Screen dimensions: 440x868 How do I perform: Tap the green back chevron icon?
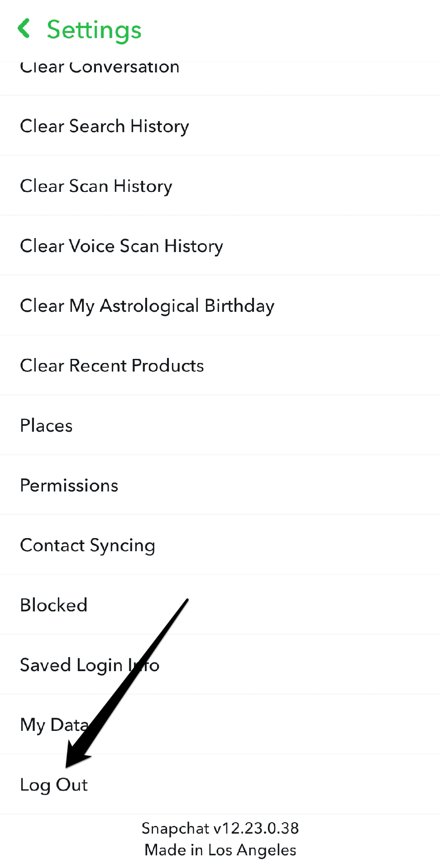point(24,29)
